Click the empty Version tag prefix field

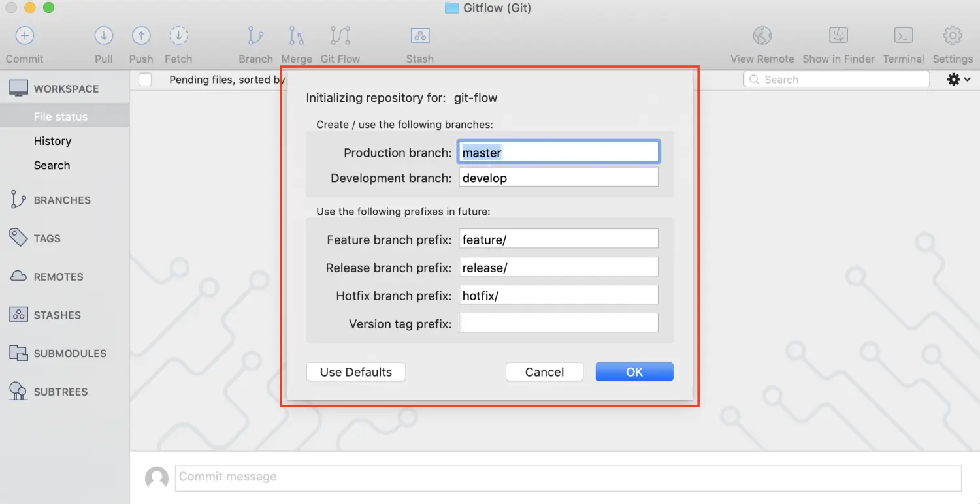[x=559, y=323]
